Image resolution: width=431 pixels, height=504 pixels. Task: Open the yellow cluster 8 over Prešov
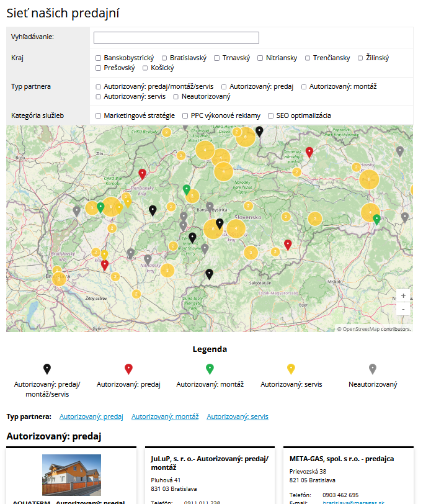click(x=369, y=179)
